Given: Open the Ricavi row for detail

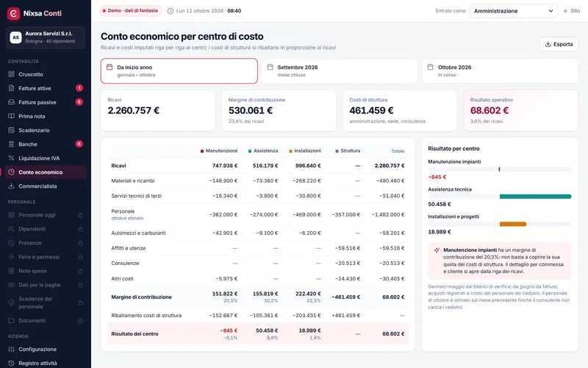Looking at the screenshot, I should pos(258,166).
